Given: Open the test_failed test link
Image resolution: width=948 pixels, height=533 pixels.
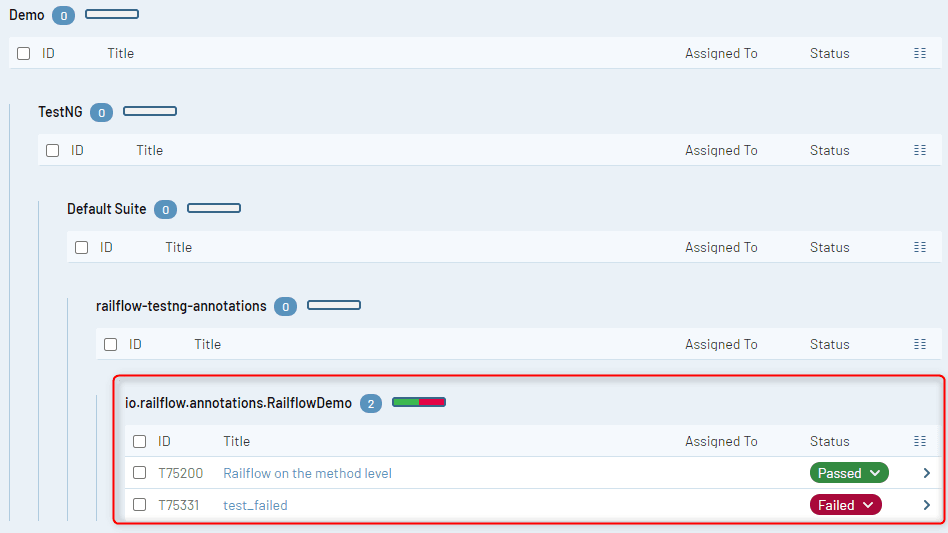Looking at the screenshot, I should pos(255,505).
